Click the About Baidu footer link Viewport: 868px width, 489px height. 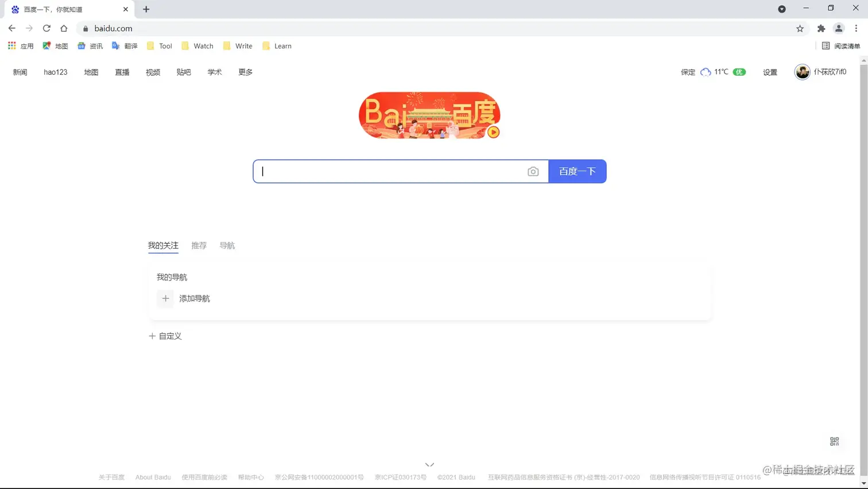tap(153, 478)
